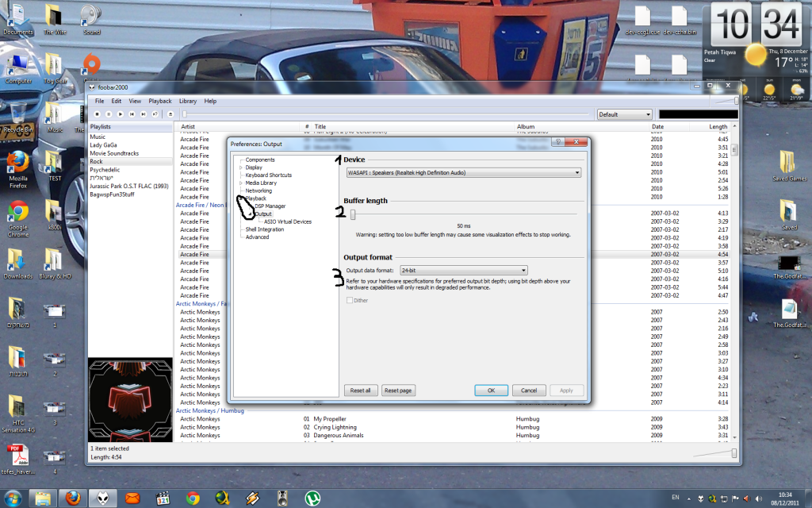The height and width of the screenshot is (508, 812).
Task: Stop playback in foobar2000 toolbar
Action: point(98,114)
